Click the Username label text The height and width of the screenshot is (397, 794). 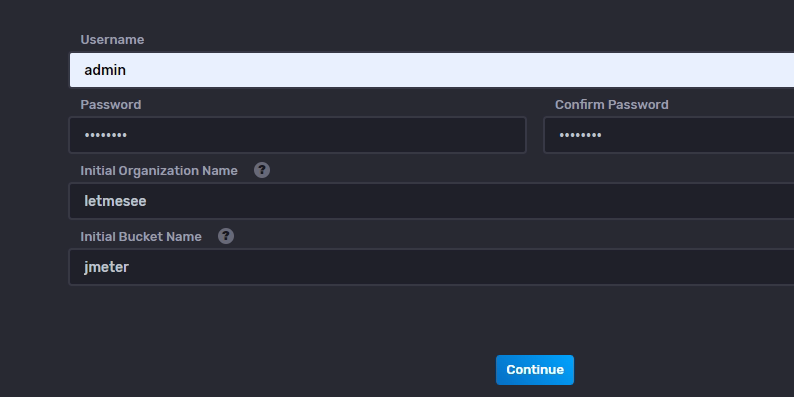(112, 39)
